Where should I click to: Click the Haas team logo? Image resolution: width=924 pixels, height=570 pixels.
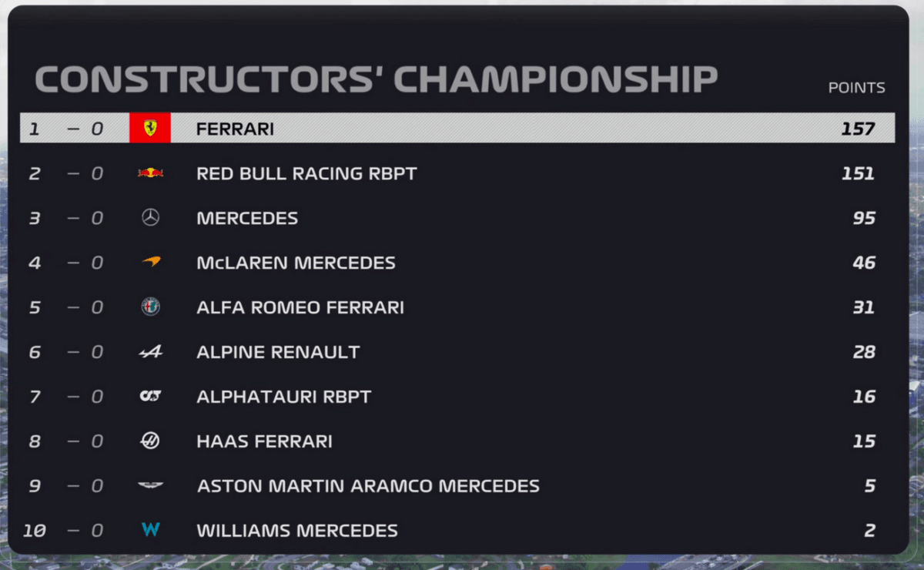[x=150, y=441]
